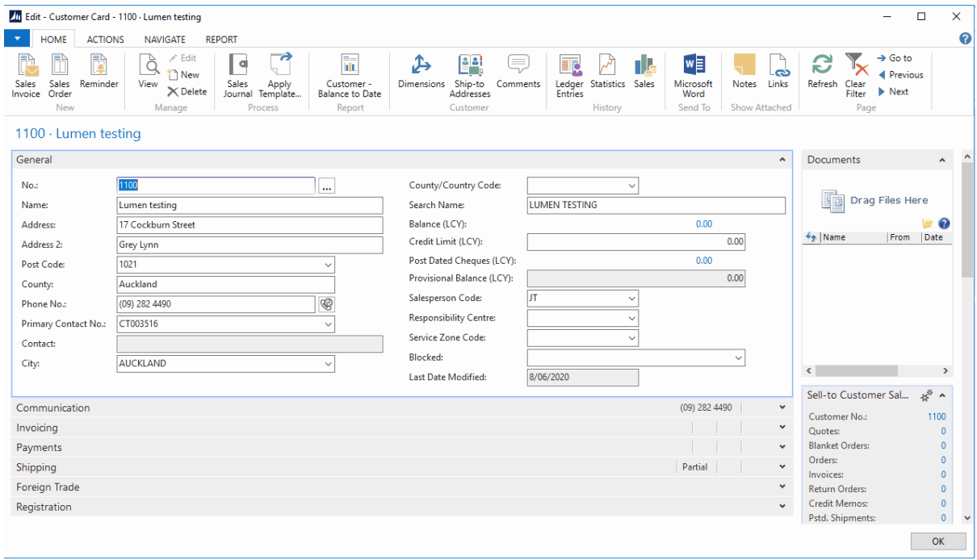Open the Salesperson Code dropdown
Viewport: 977px width, 560px height.
(631, 299)
